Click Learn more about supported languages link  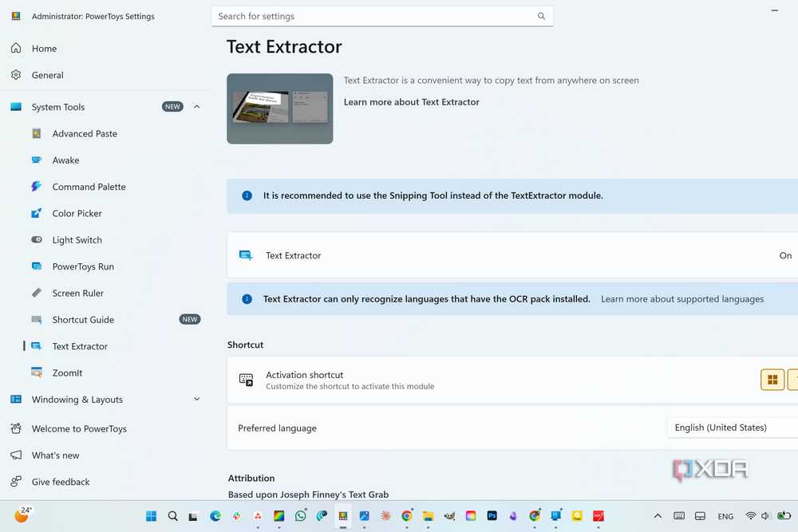682,299
